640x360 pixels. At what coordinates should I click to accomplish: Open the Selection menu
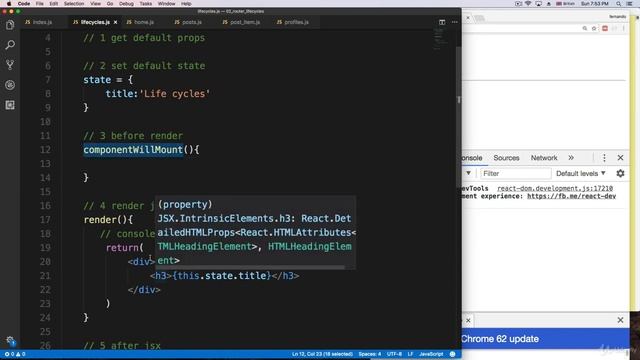pos(74,4)
